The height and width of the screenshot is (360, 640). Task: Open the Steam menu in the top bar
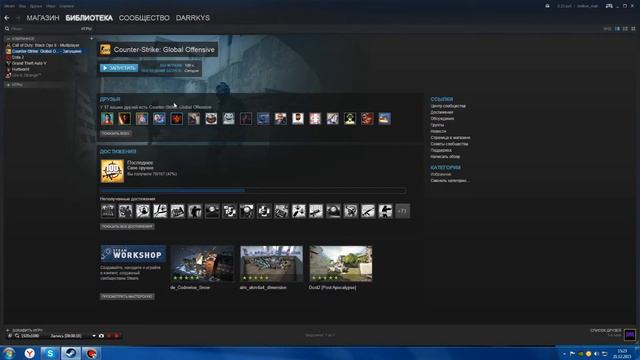click(9, 6)
